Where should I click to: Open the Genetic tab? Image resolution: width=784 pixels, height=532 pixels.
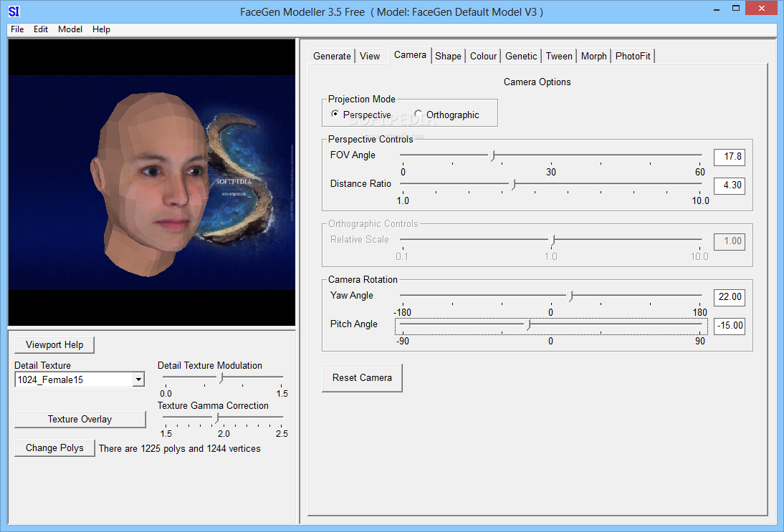click(x=521, y=56)
